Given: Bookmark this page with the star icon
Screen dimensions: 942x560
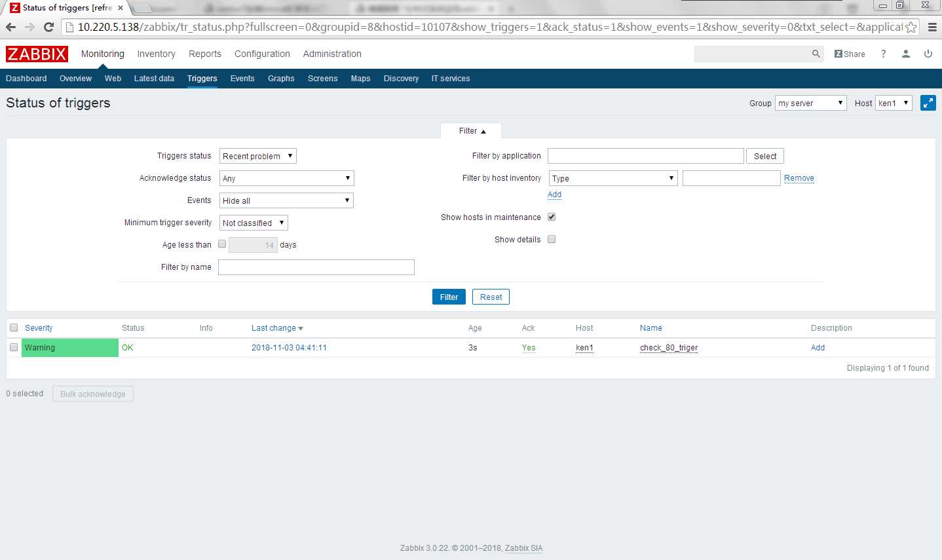Looking at the screenshot, I should pyautogui.click(x=911, y=27).
